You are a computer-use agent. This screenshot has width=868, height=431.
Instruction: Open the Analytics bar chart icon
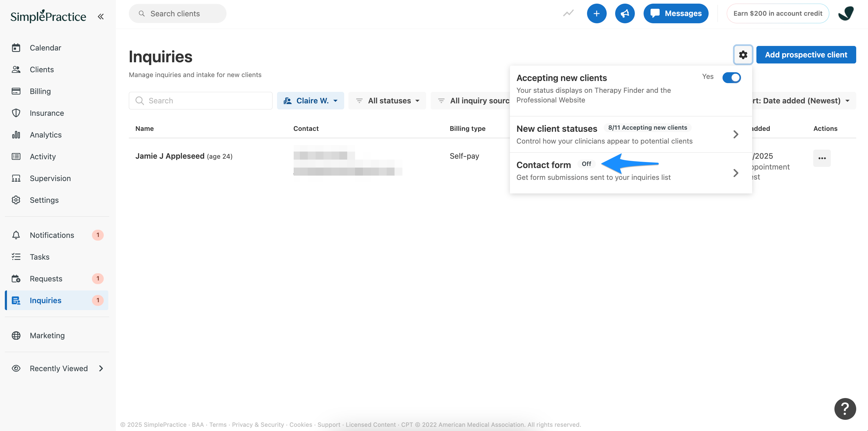point(16,135)
